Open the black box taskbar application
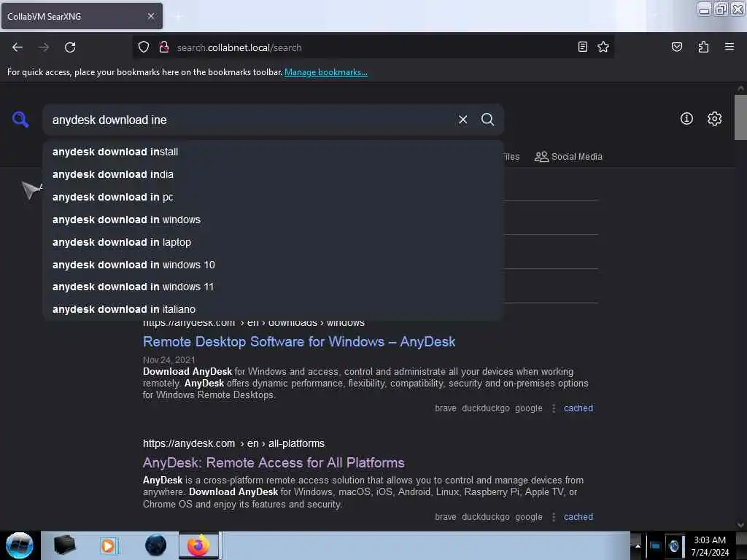The image size is (747, 560). click(x=64, y=545)
